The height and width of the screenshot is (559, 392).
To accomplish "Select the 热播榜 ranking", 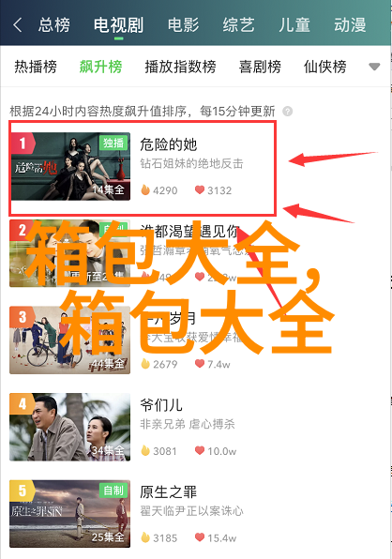I will click(x=36, y=67).
